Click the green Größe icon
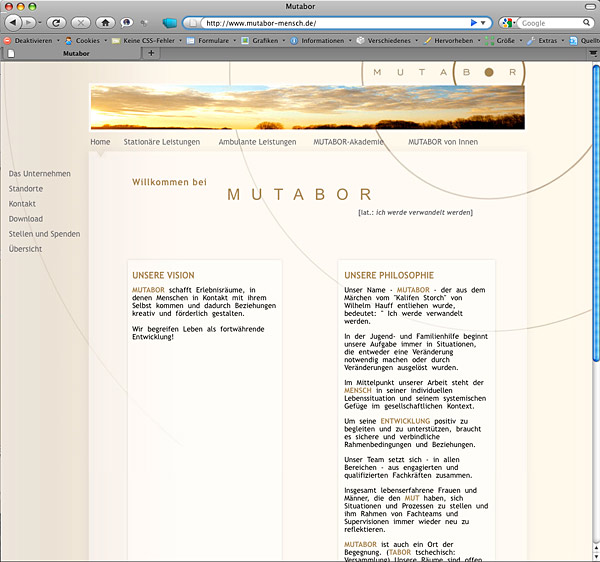Screen dimensions: 600x562 coord(489,41)
